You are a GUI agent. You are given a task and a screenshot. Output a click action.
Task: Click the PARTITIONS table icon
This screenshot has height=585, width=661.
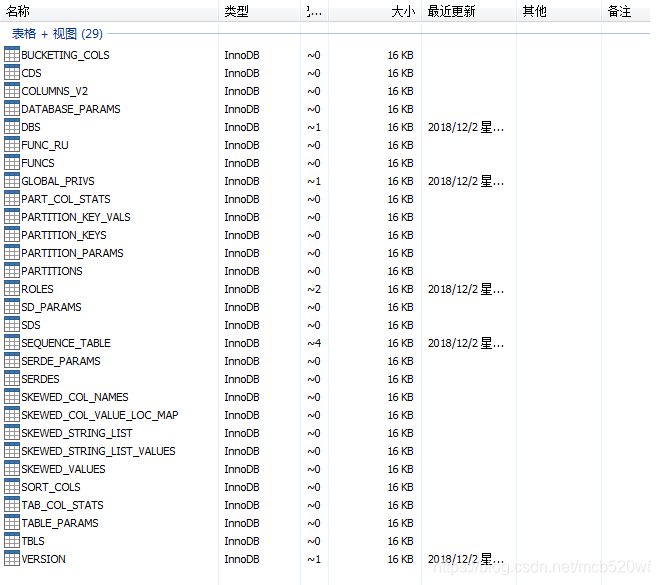pyautogui.click(x=12, y=271)
